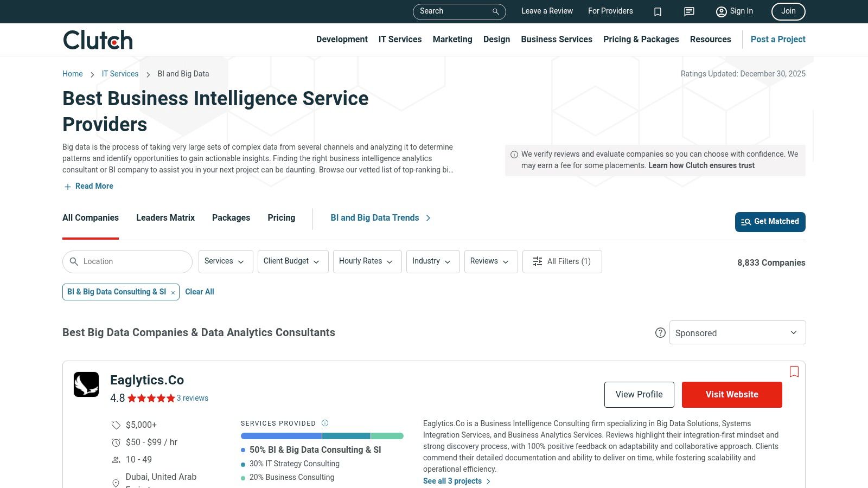The height and width of the screenshot is (488, 868).
Task: Click the question mark icon next to Sponsored
Action: pos(660,332)
